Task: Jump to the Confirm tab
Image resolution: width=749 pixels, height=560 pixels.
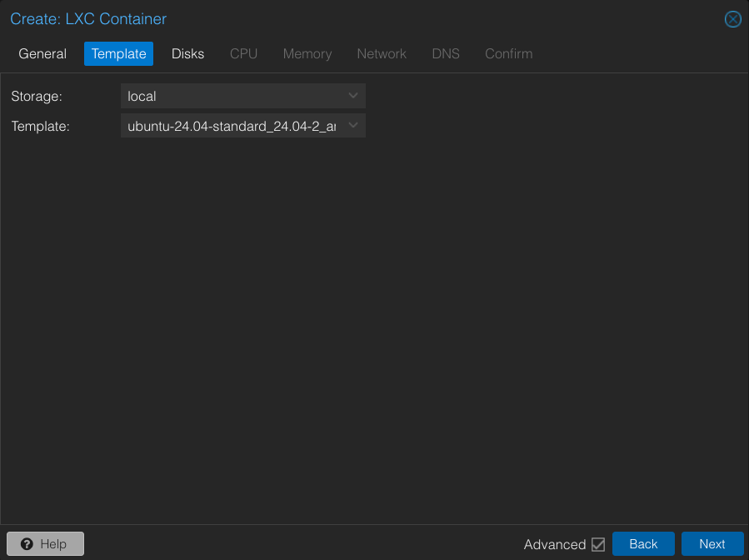Action: click(x=509, y=53)
